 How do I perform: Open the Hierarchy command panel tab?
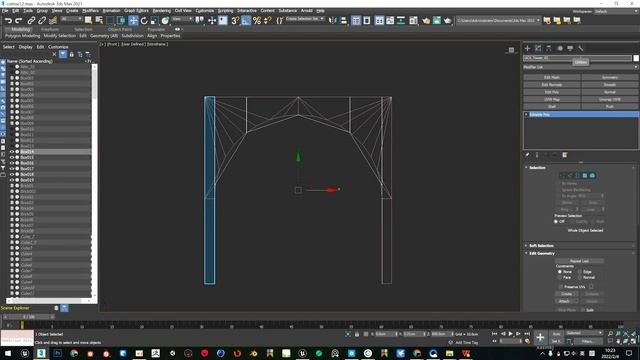[x=549, y=48]
